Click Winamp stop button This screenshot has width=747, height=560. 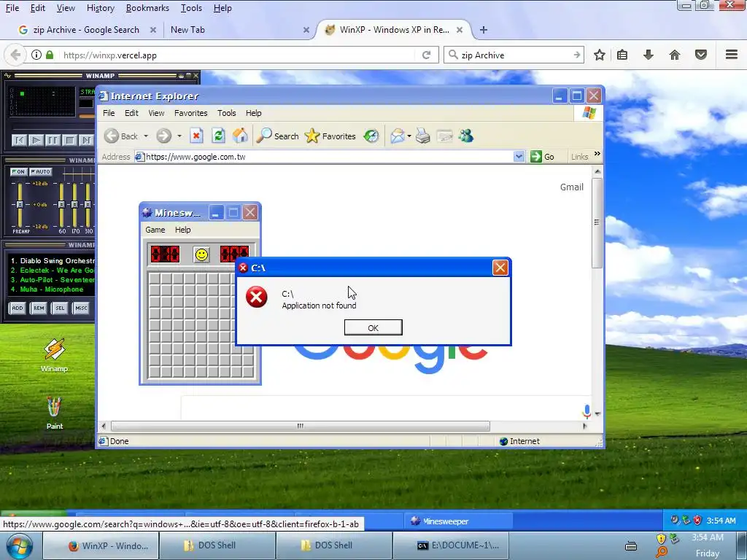click(x=69, y=140)
